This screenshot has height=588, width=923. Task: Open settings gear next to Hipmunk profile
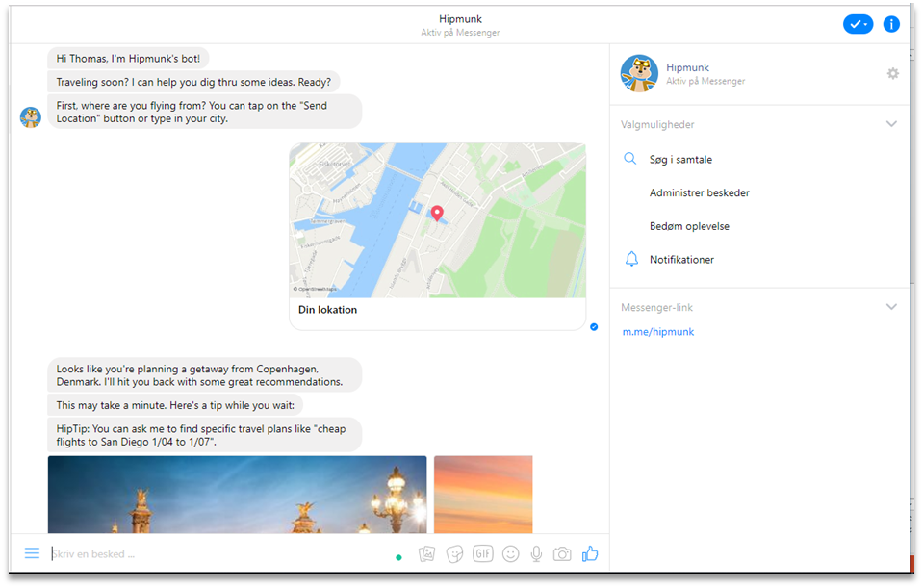point(893,73)
